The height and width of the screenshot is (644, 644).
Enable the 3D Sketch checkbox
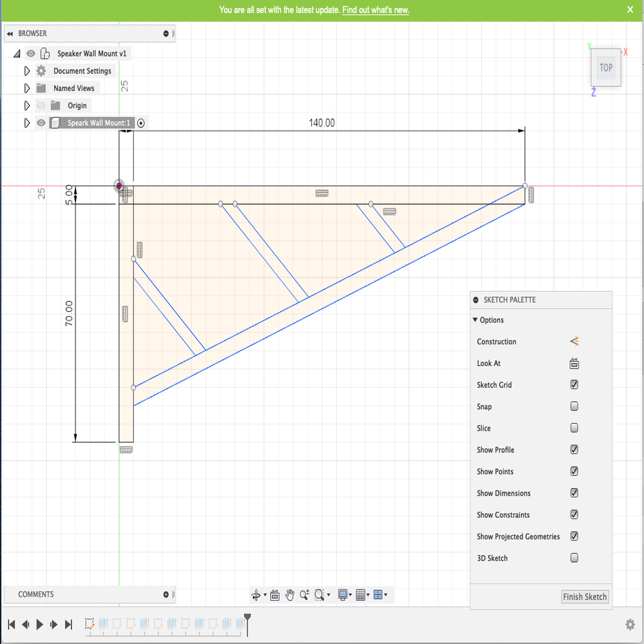tap(574, 558)
